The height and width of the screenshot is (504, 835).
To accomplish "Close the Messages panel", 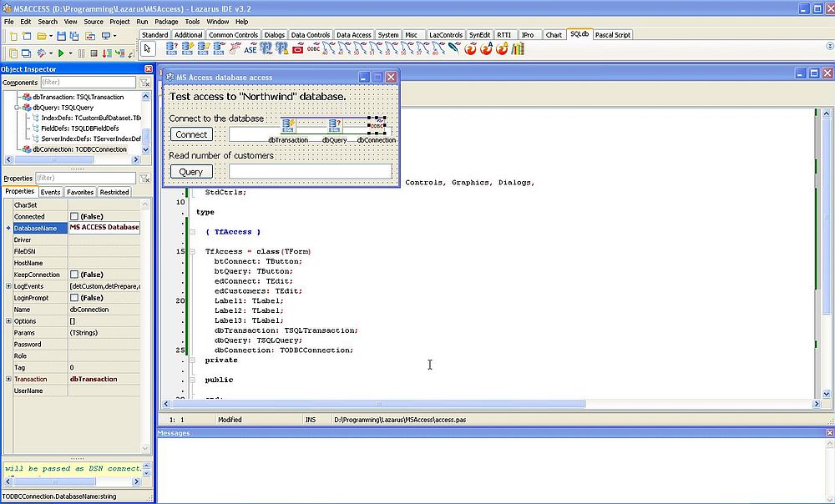I will click(830, 433).
